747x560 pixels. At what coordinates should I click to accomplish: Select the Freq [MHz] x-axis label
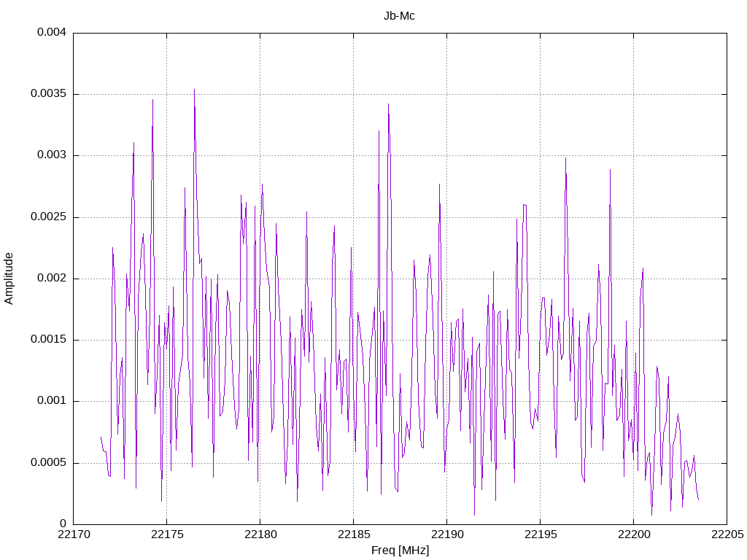click(x=400, y=551)
